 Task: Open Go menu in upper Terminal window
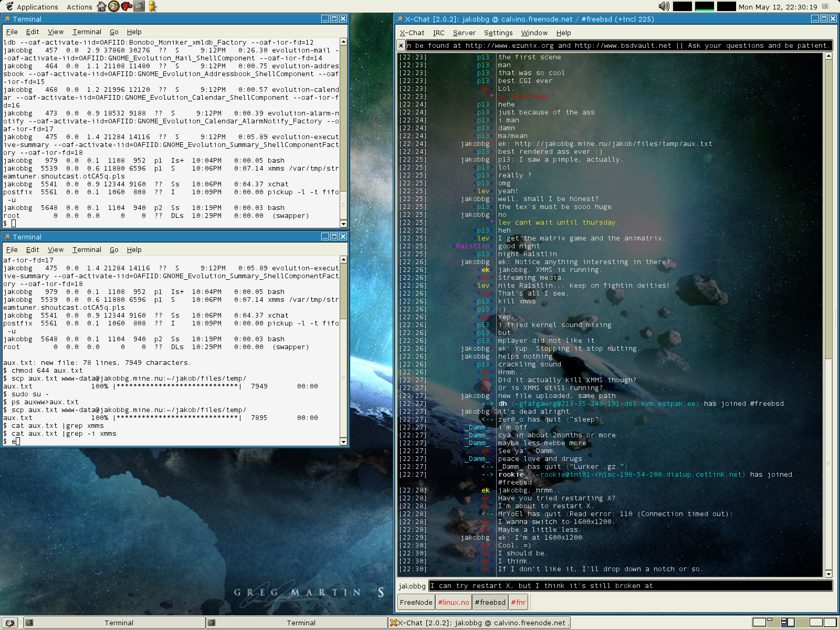114,32
